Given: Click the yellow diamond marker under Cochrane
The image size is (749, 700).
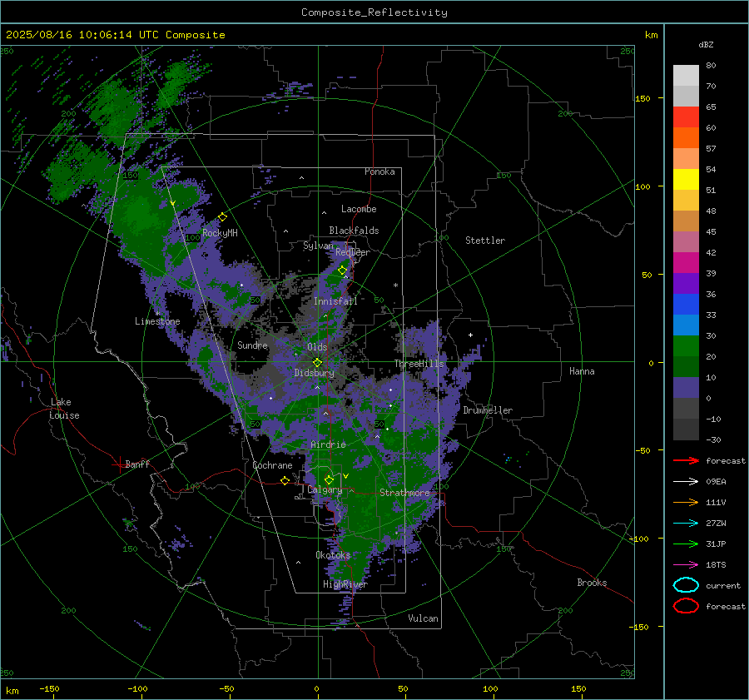Looking at the screenshot, I should coord(285,481).
